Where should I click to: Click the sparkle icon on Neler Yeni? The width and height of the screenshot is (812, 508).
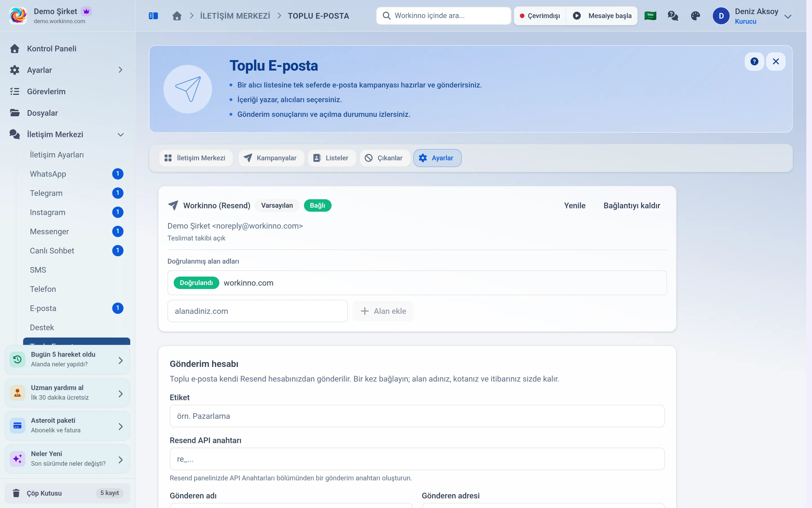[17, 459]
